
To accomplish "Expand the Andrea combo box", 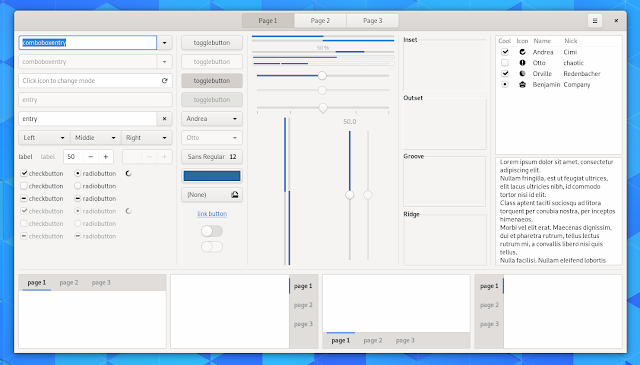I will 212,119.
